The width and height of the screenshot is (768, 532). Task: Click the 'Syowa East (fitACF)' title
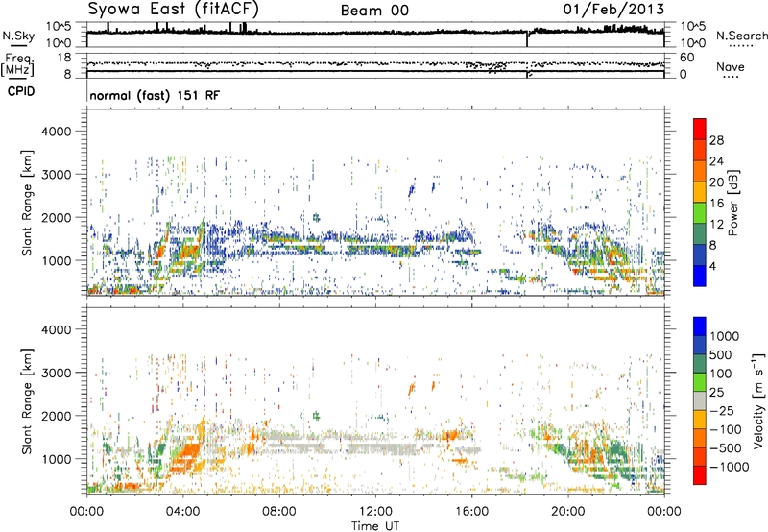pyautogui.click(x=174, y=9)
